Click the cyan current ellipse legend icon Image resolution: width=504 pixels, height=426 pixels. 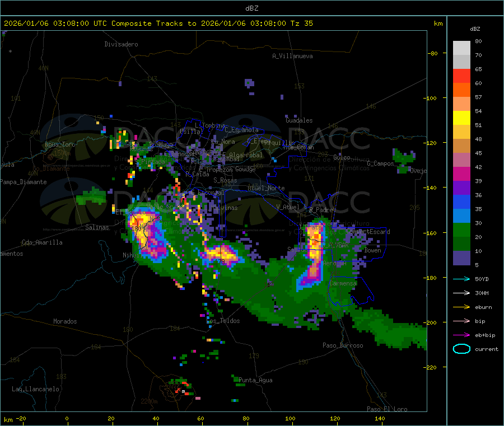tap(461, 349)
